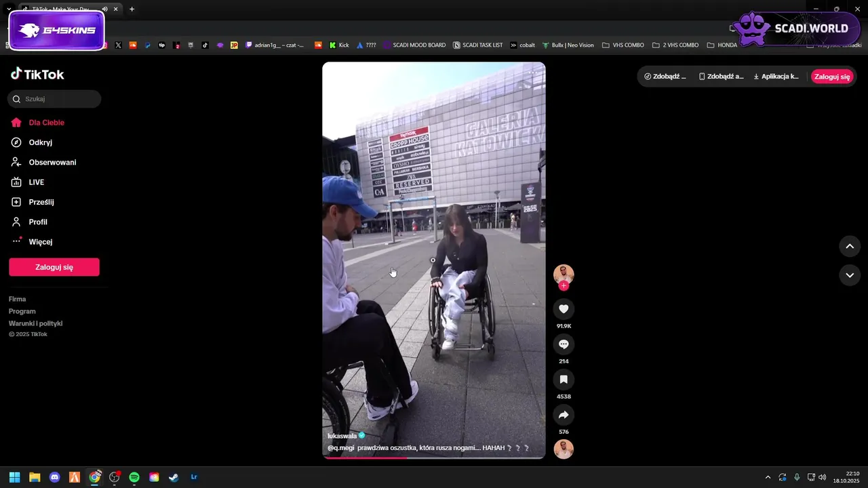Open the ???? bookmark
The height and width of the screenshot is (488, 868).
click(366, 45)
